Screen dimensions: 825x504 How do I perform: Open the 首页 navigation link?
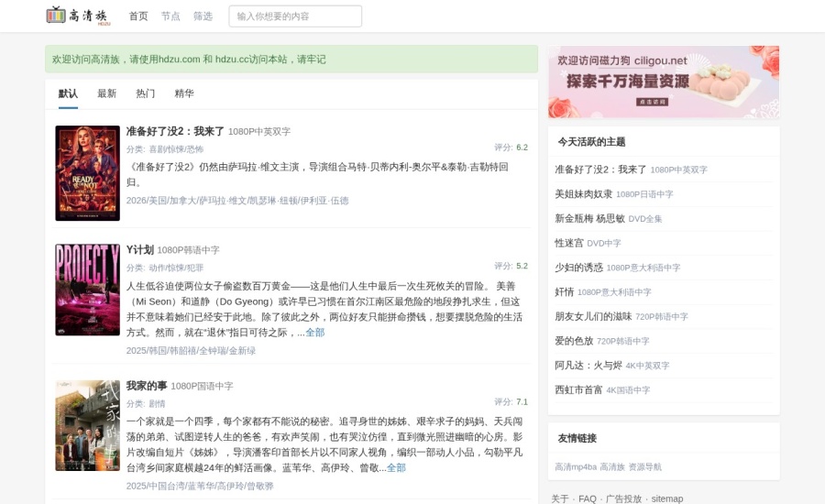138,16
